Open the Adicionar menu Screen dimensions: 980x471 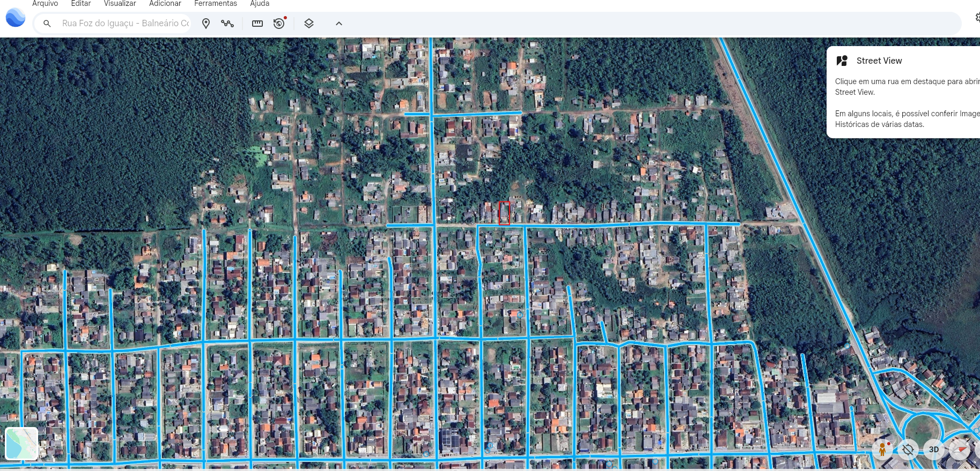165,3
